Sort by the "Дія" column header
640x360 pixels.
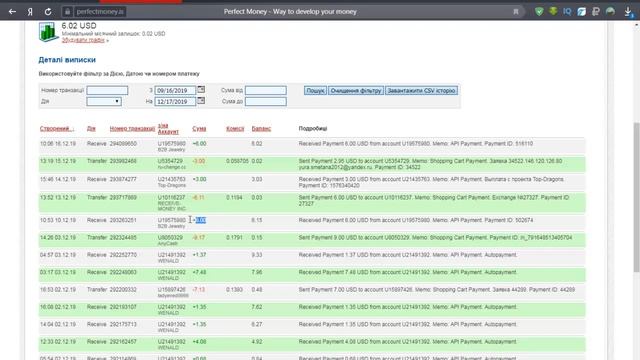[x=91, y=129]
